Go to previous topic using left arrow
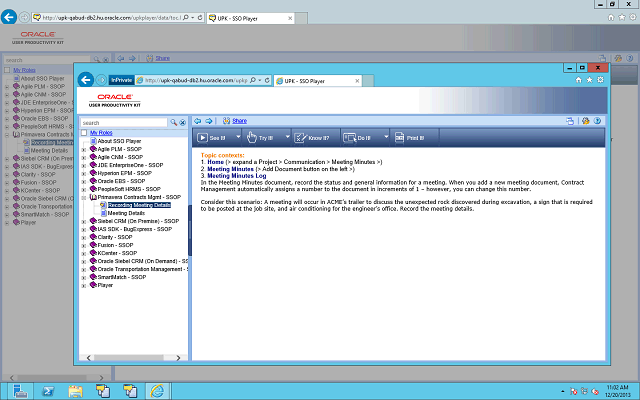The height and width of the screenshot is (400, 640). pos(197,120)
